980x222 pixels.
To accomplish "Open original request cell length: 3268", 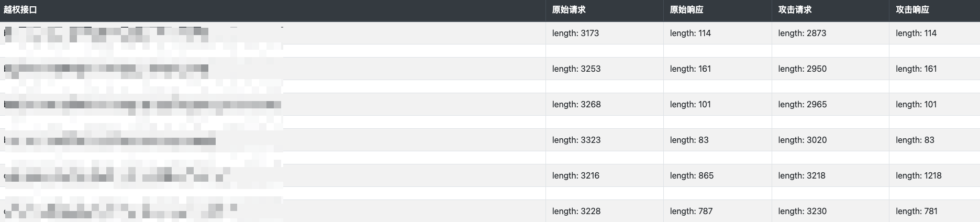I will 576,104.
